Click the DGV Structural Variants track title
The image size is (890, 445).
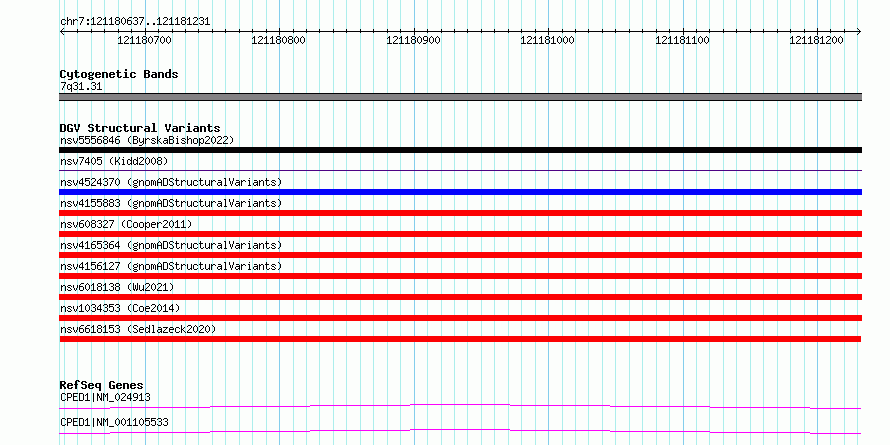click(140, 128)
